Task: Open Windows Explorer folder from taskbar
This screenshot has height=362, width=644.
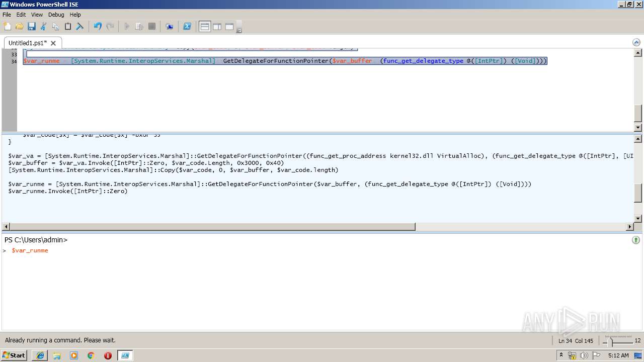Action: (x=57, y=355)
